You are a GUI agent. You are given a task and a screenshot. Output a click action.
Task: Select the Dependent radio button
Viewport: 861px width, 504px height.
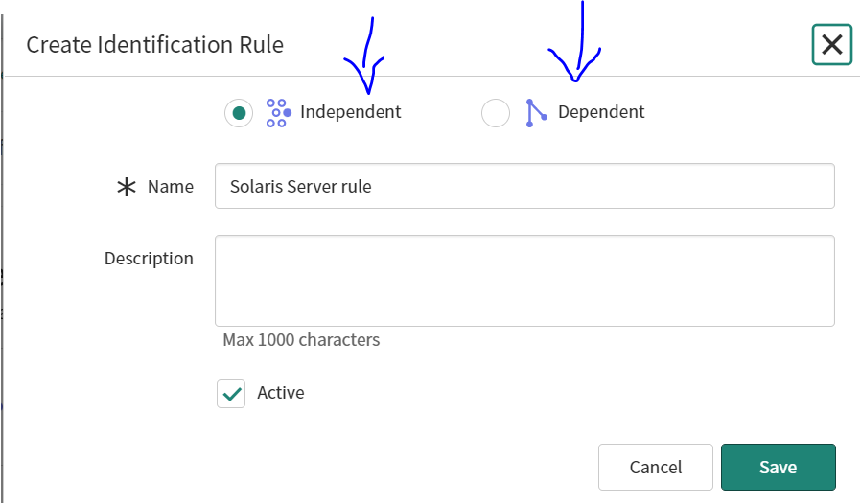tap(496, 112)
